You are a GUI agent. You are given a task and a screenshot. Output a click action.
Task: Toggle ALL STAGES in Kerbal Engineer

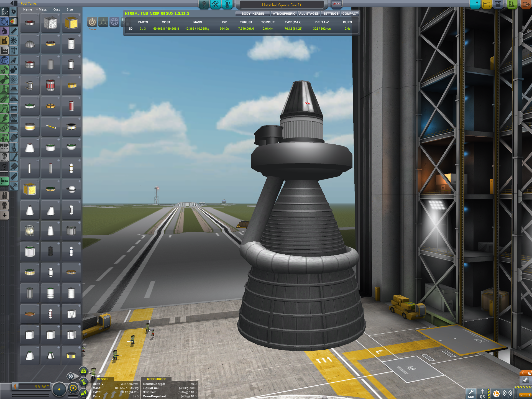pyautogui.click(x=309, y=14)
